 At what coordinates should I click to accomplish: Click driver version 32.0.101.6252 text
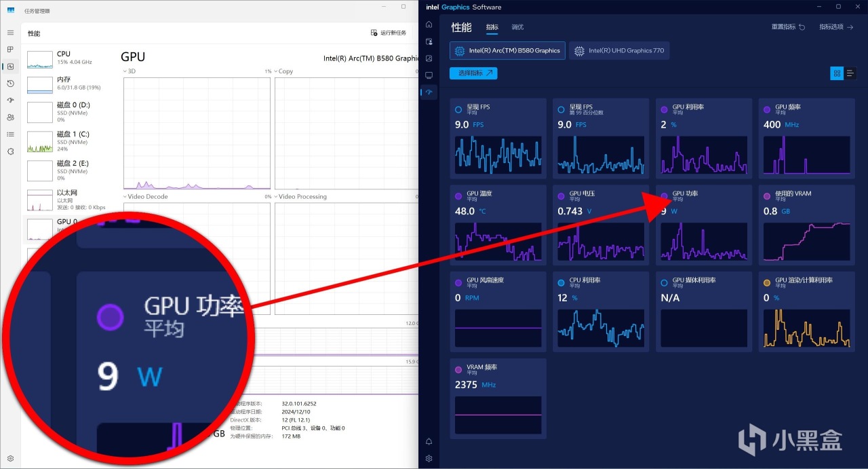pyautogui.click(x=299, y=403)
